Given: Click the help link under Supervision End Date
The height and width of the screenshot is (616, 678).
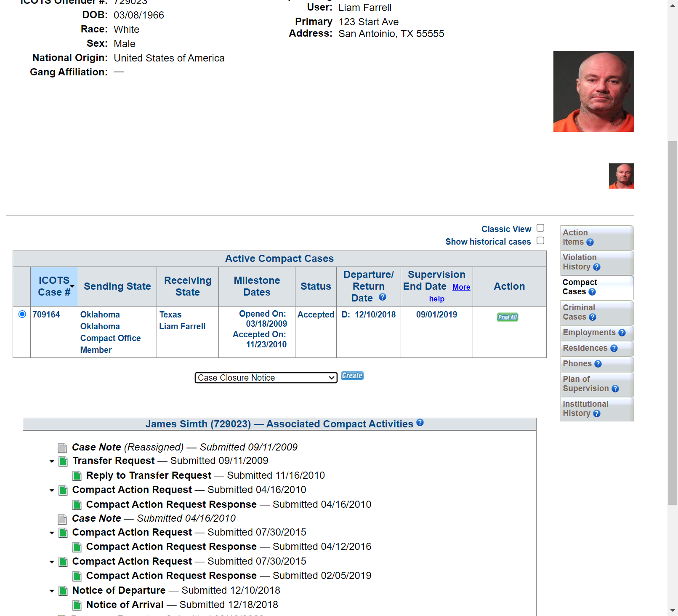Looking at the screenshot, I should (436, 299).
